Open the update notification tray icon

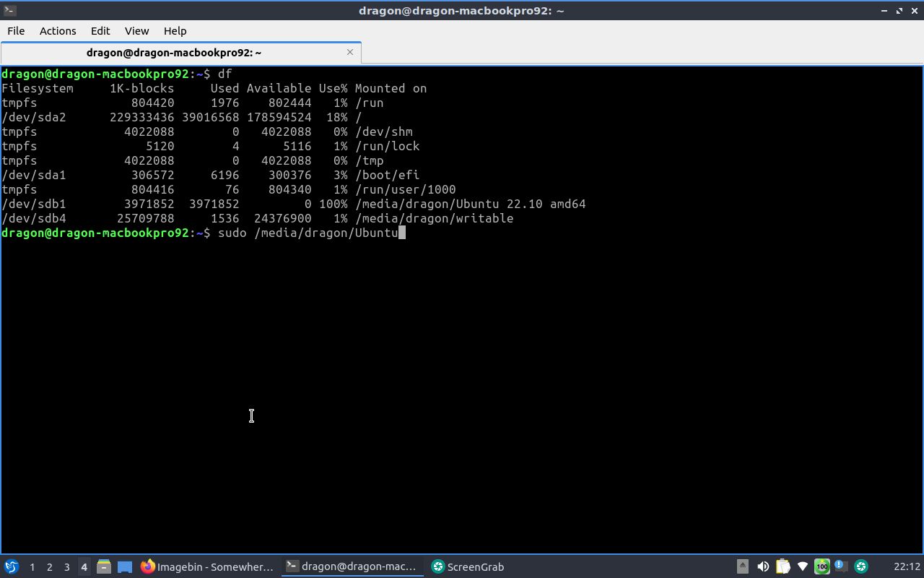pos(841,566)
